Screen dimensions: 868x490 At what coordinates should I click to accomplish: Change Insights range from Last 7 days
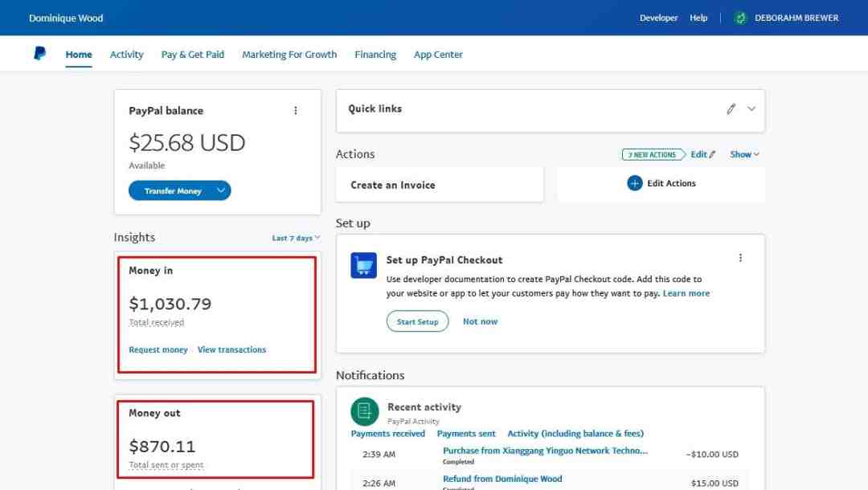coord(296,238)
